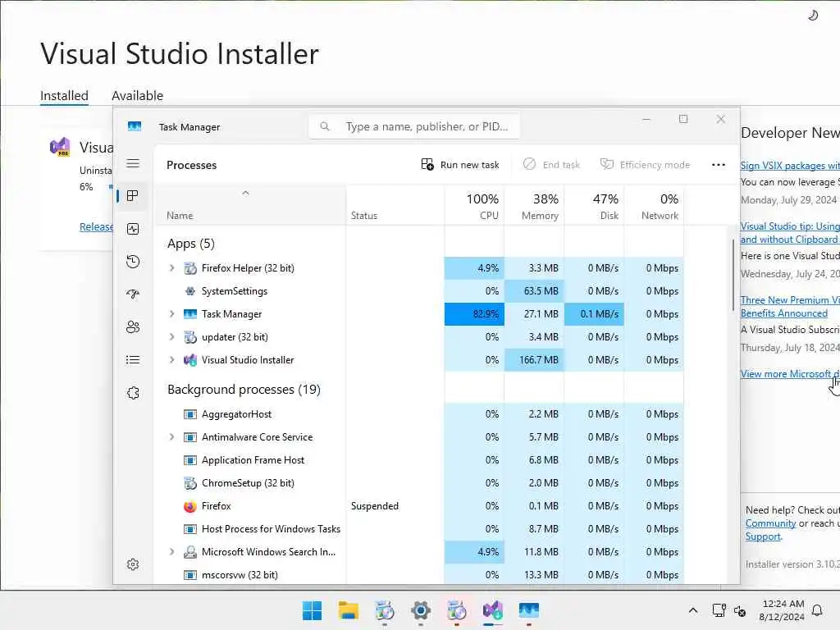
Task: Click Run new task button
Action: coord(460,165)
